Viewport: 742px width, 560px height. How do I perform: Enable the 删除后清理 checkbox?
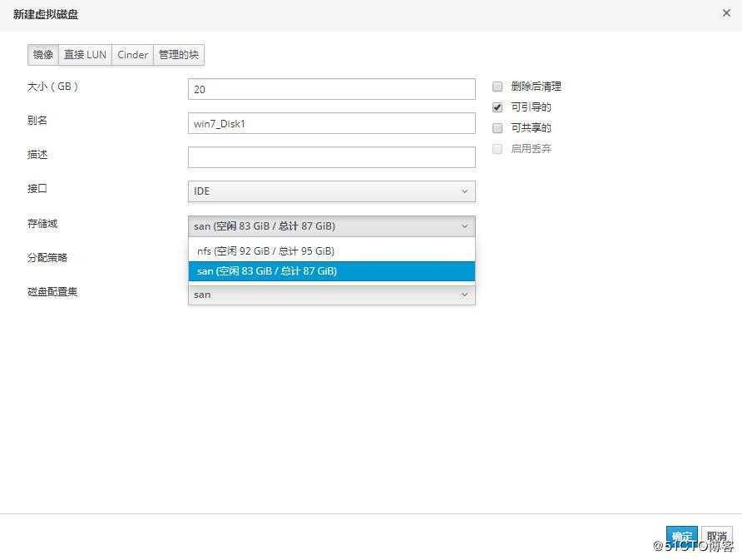click(x=497, y=87)
